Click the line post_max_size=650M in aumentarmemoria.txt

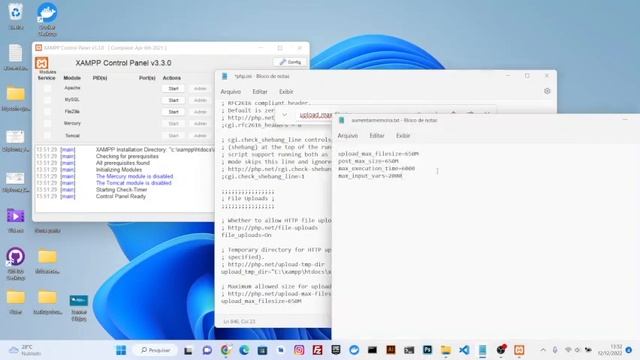[368, 161]
